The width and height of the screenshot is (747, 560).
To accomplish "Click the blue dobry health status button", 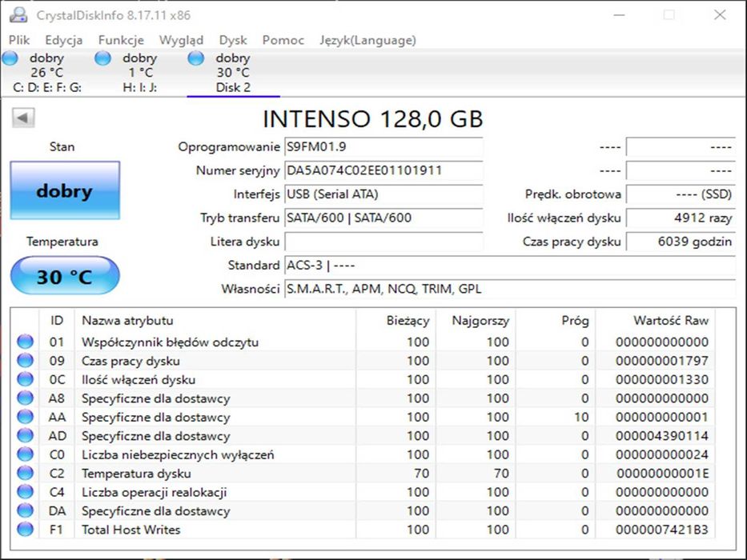I will pyautogui.click(x=65, y=190).
